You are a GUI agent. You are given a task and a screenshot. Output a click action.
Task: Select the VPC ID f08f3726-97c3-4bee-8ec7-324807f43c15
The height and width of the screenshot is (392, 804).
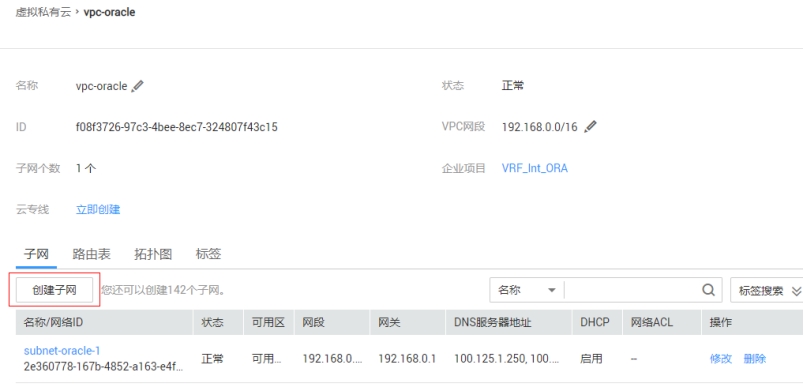[x=176, y=127]
